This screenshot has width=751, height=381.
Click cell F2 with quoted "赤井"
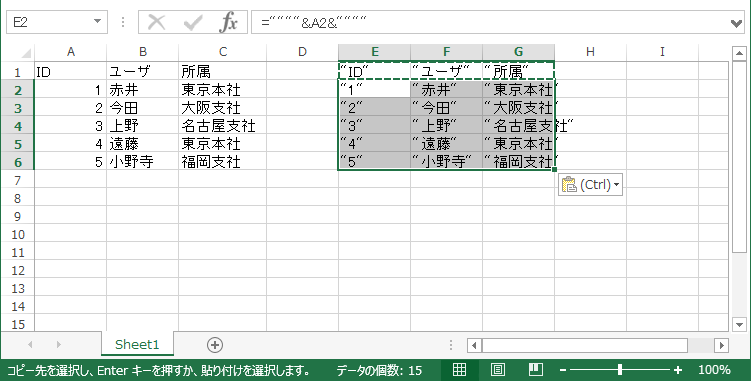coord(446,90)
